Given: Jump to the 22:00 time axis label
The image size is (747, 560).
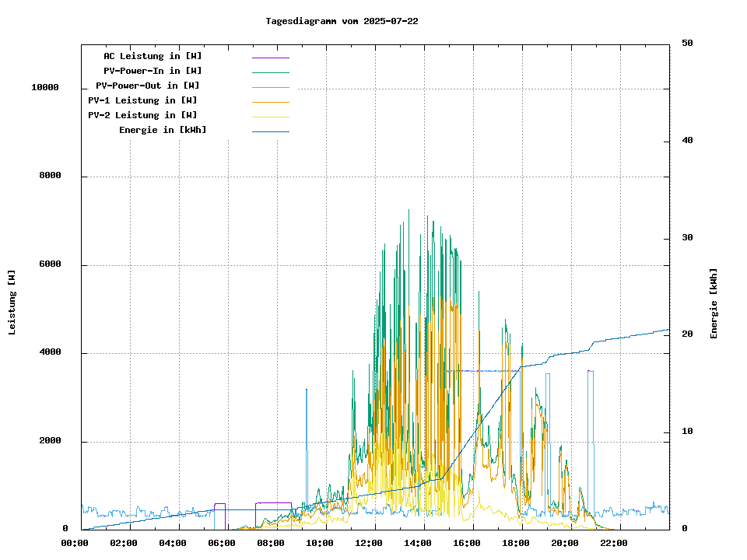Looking at the screenshot, I should click(614, 543).
